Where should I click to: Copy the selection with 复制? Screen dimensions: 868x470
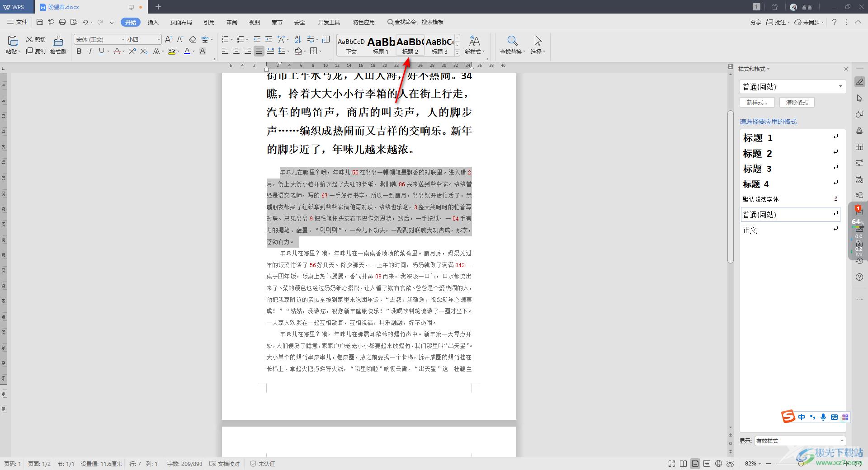point(36,51)
